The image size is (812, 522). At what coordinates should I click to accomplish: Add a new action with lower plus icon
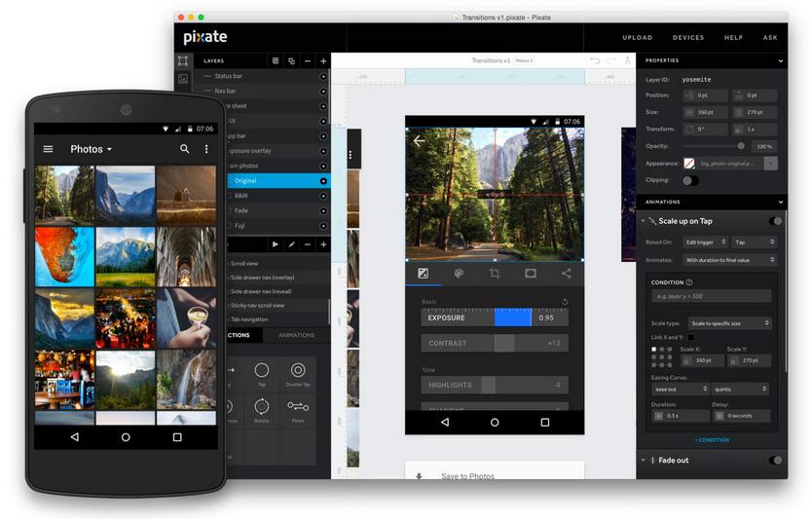click(323, 243)
